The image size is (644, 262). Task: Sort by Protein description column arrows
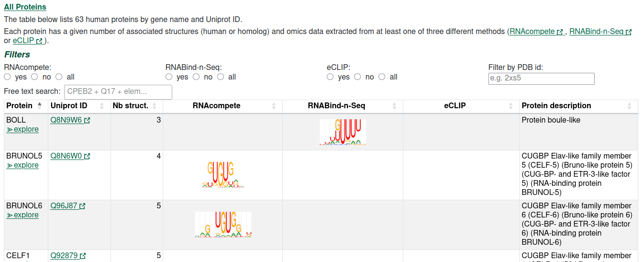click(x=630, y=106)
